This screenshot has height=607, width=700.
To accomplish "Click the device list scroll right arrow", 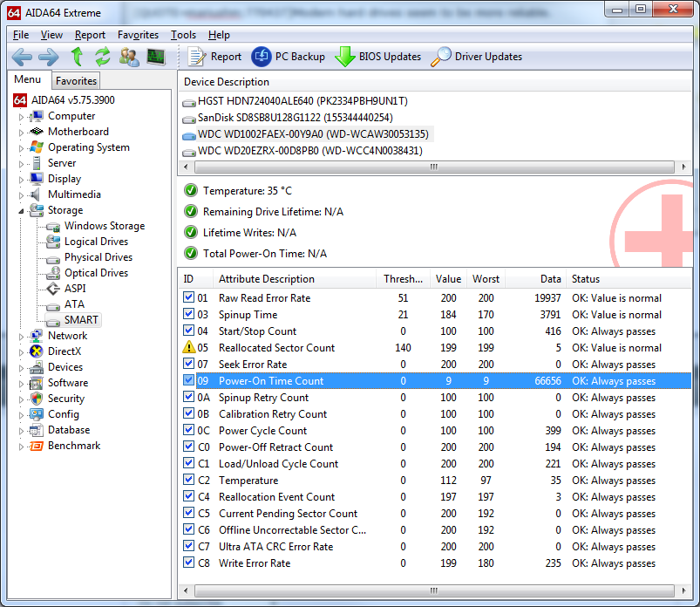I will pos(683,167).
